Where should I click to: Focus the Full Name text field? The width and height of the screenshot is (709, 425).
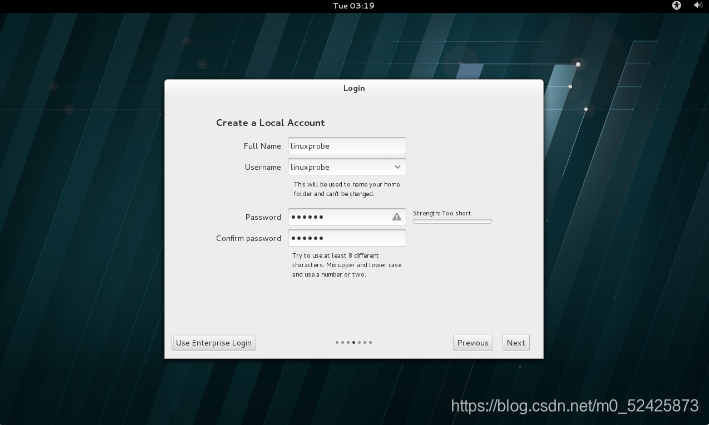click(347, 146)
